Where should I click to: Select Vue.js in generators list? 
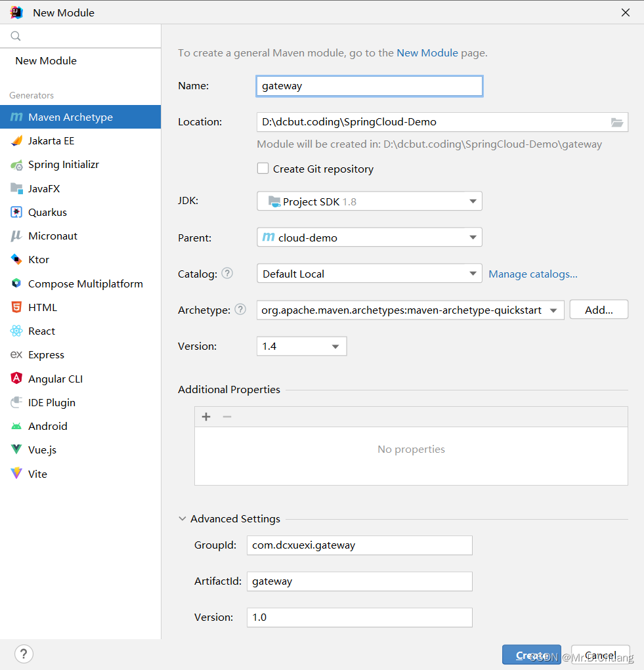[x=80, y=450]
